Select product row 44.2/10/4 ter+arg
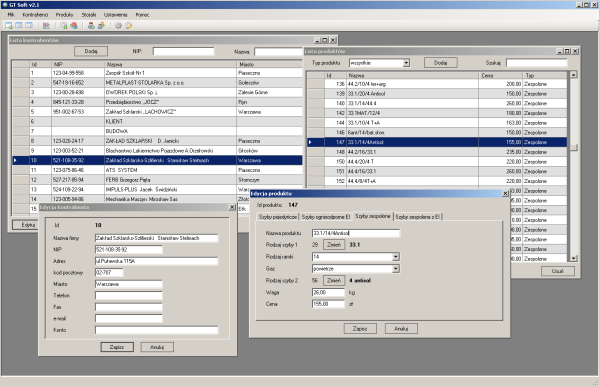 pyautogui.click(x=437, y=84)
